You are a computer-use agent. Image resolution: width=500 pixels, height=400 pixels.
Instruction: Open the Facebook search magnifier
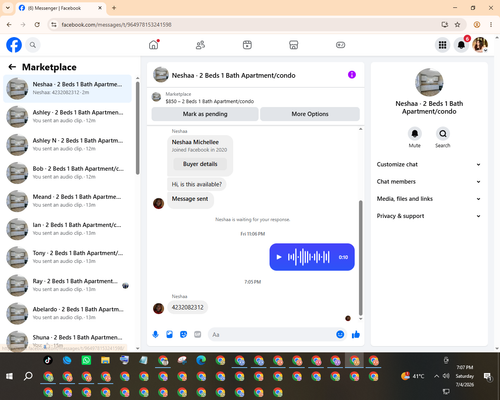click(33, 45)
